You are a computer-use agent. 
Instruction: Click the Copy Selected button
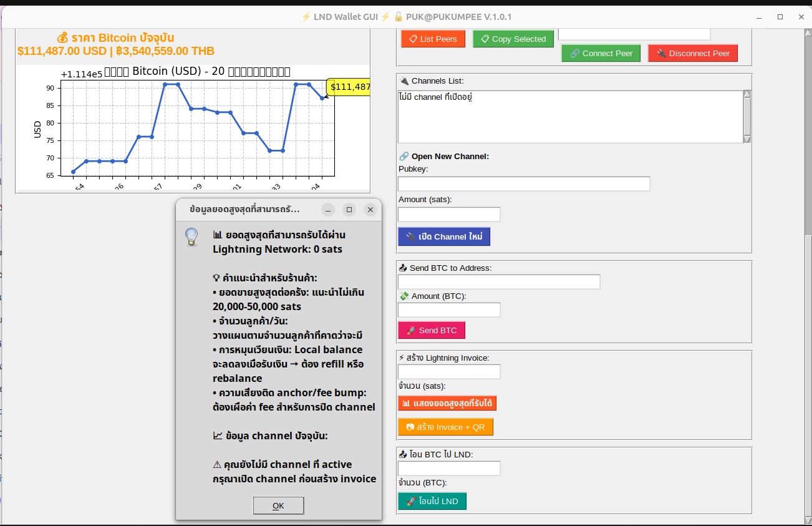513,39
